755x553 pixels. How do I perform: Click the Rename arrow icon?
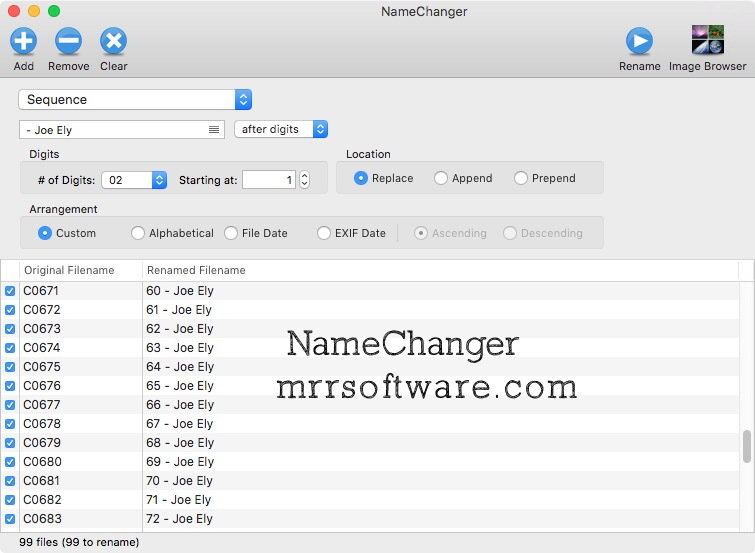tap(639, 41)
